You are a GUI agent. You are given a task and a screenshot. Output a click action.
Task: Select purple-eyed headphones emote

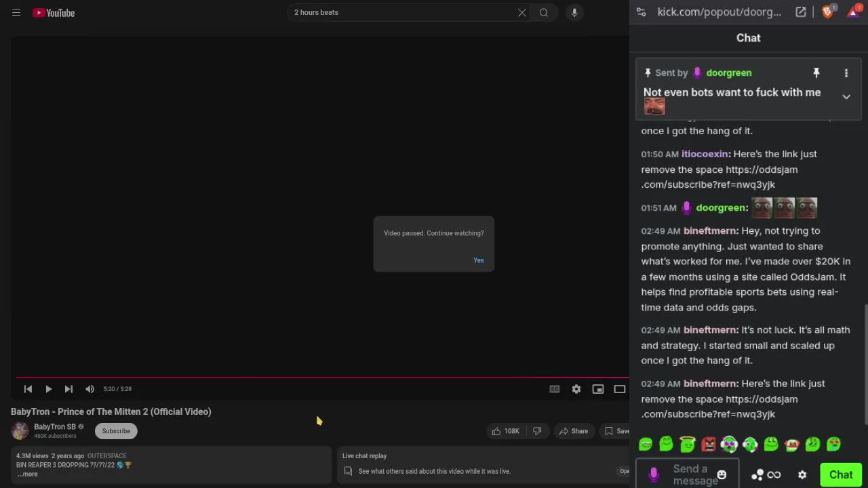coord(730,444)
